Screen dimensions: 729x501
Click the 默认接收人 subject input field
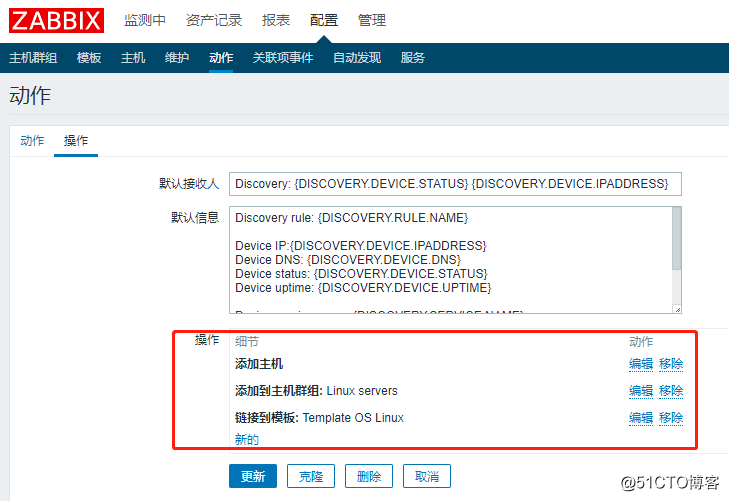(x=455, y=184)
